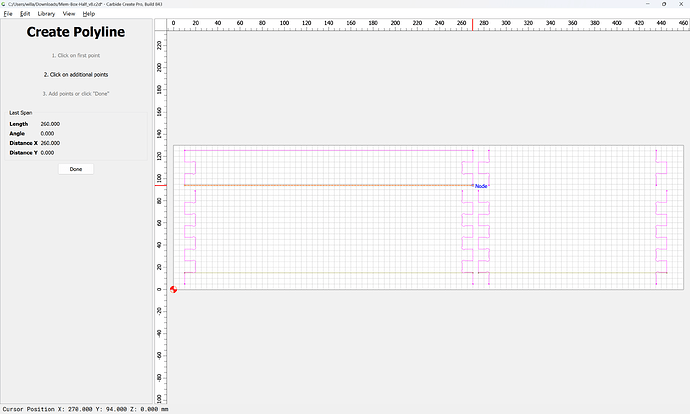The width and height of the screenshot is (690, 414).
Task: Open the File menu
Action: coord(8,14)
